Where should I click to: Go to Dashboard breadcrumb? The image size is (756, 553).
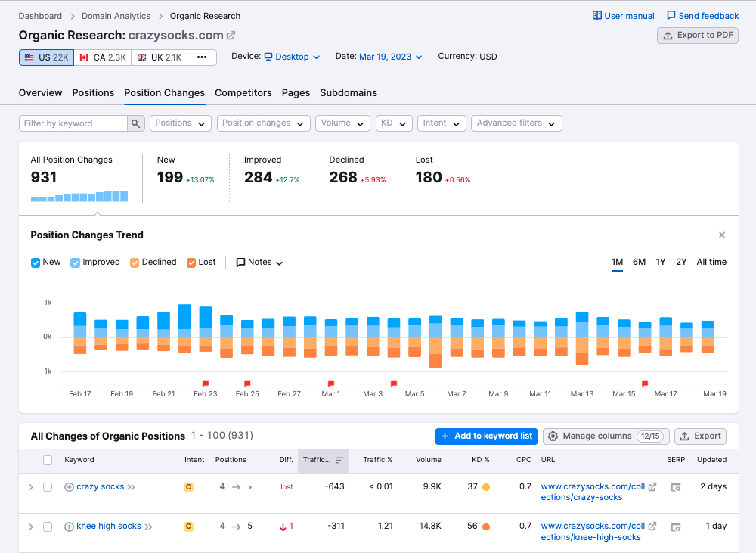pyautogui.click(x=41, y=16)
